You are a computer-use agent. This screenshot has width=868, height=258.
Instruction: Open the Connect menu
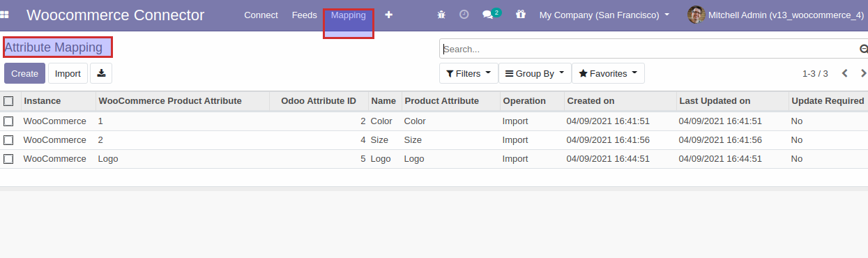pyautogui.click(x=261, y=15)
